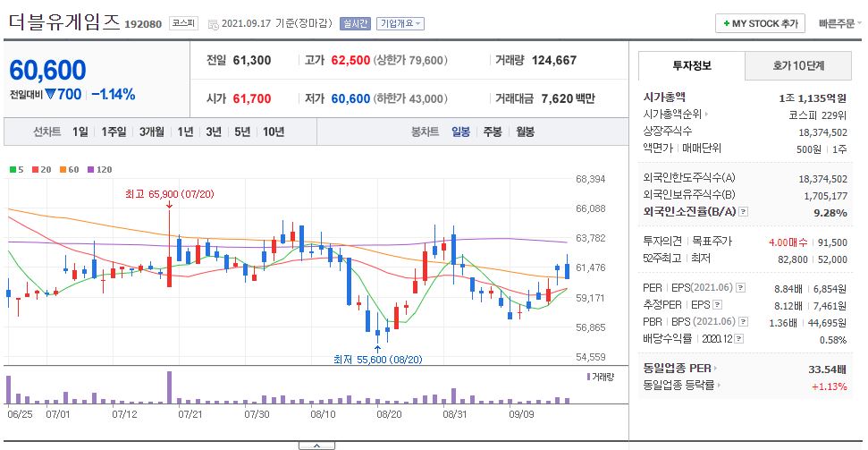Click the orange 60-day moving average legend marker
This screenshot has height=450, width=868.
coord(63,170)
